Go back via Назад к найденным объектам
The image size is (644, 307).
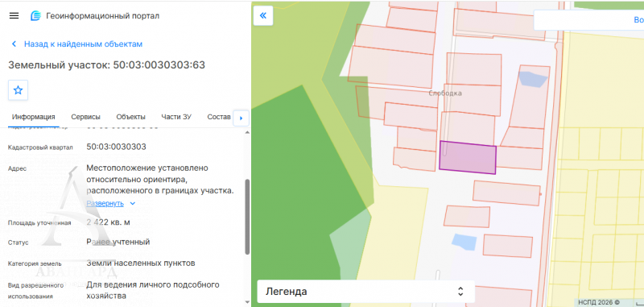coord(83,44)
